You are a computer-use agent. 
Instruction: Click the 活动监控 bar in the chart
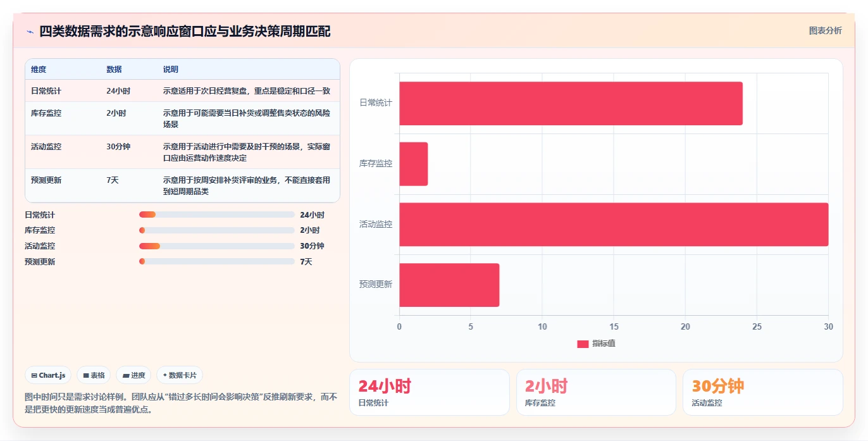coord(614,224)
